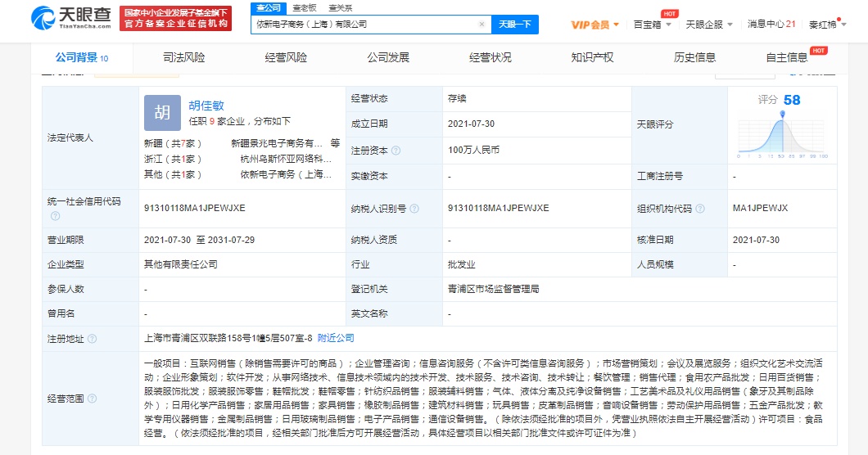
Task: Switch to the 历史信息 tab
Action: (x=694, y=57)
